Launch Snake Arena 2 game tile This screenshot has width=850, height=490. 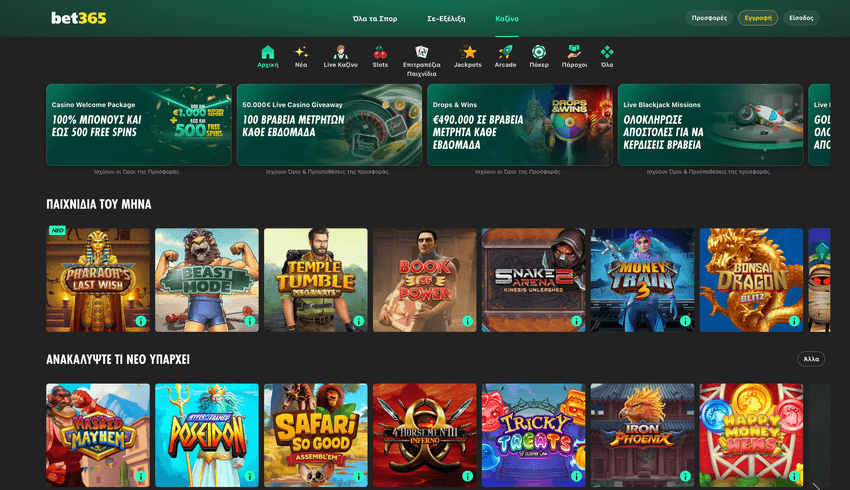tap(533, 280)
